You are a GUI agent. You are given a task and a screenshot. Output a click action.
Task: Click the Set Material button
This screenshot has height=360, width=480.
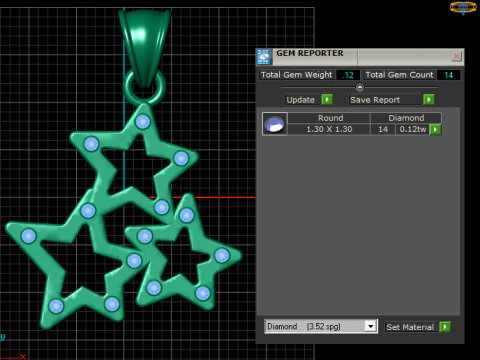(x=410, y=327)
